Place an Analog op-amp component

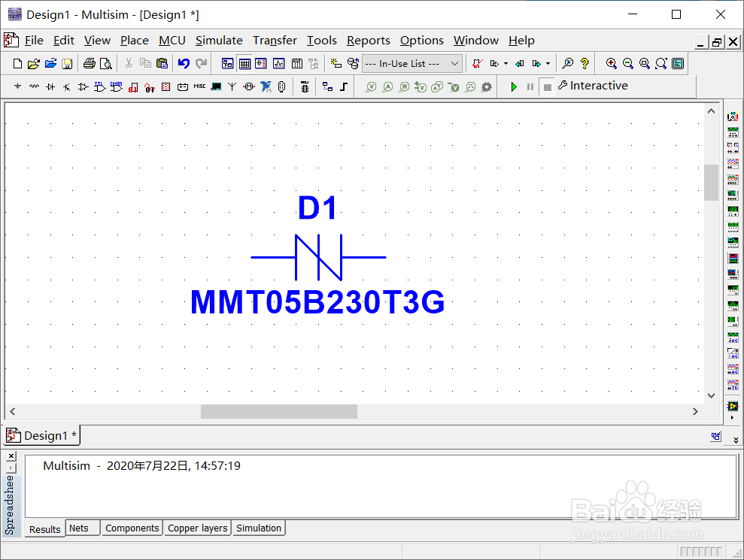[x=83, y=86]
